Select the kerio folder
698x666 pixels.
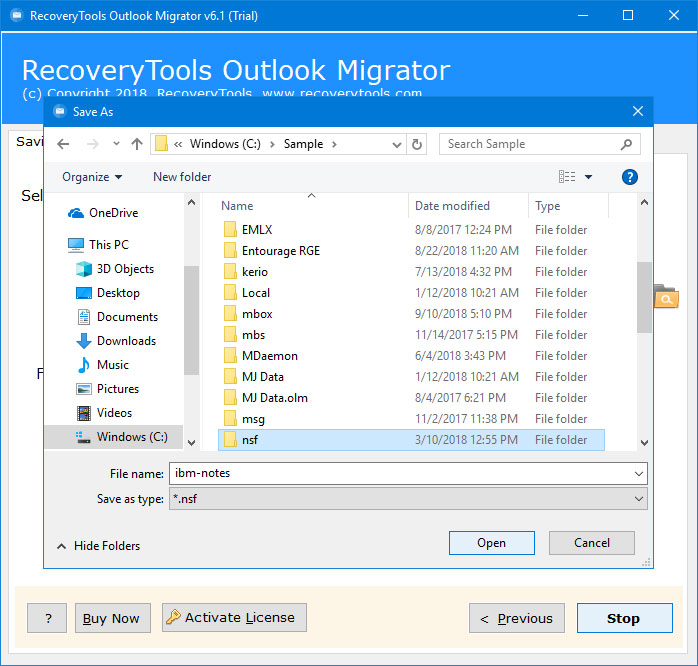411,272
